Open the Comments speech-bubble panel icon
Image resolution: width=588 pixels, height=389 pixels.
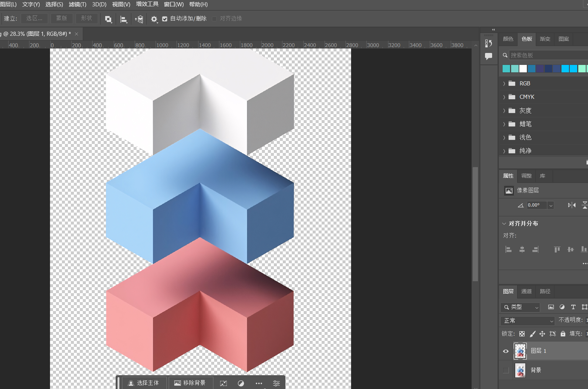click(x=488, y=56)
